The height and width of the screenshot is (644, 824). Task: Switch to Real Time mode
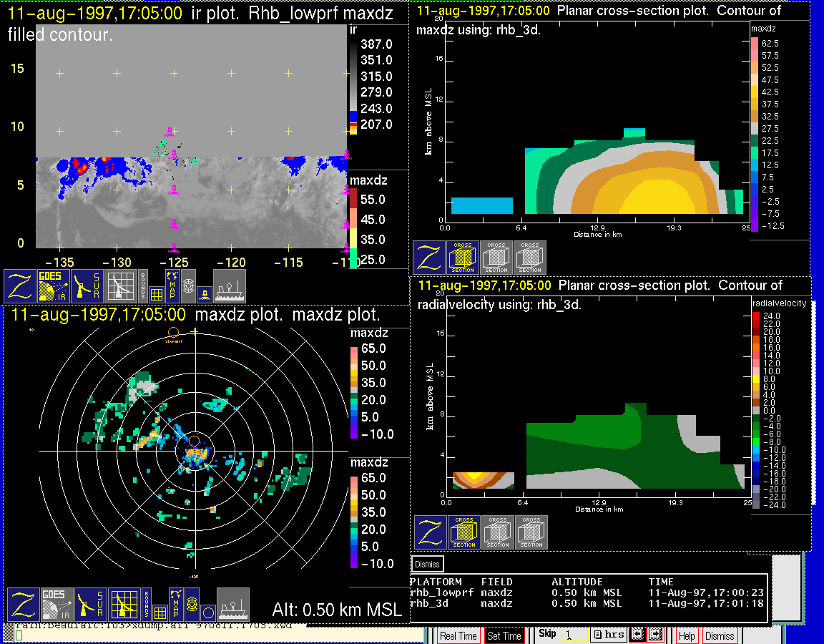tap(457, 635)
